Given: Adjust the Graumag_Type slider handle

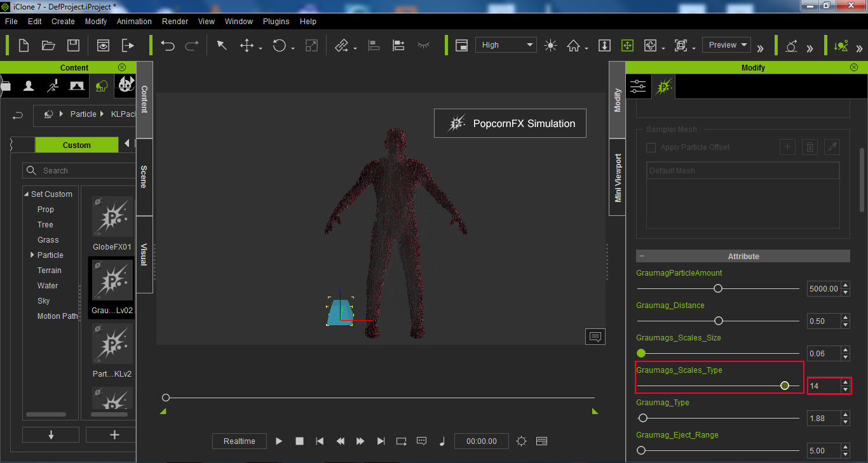Looking at the screenshot, I should point(643,418).
